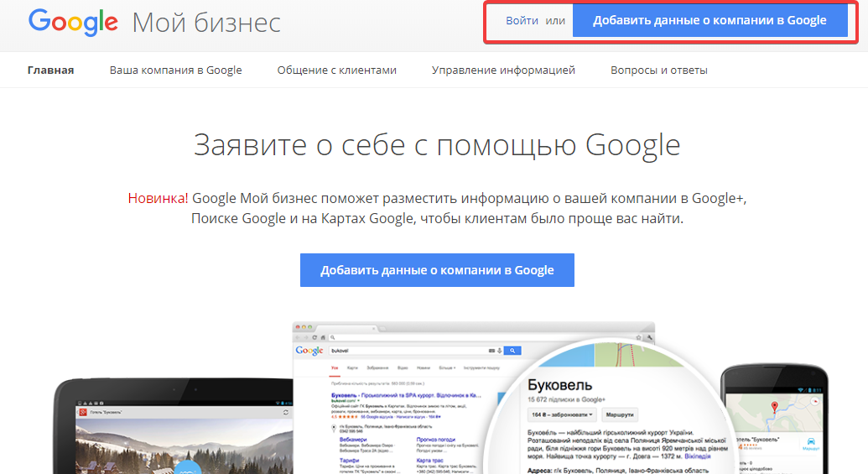Click the Google logo in header

pos(73,22)
